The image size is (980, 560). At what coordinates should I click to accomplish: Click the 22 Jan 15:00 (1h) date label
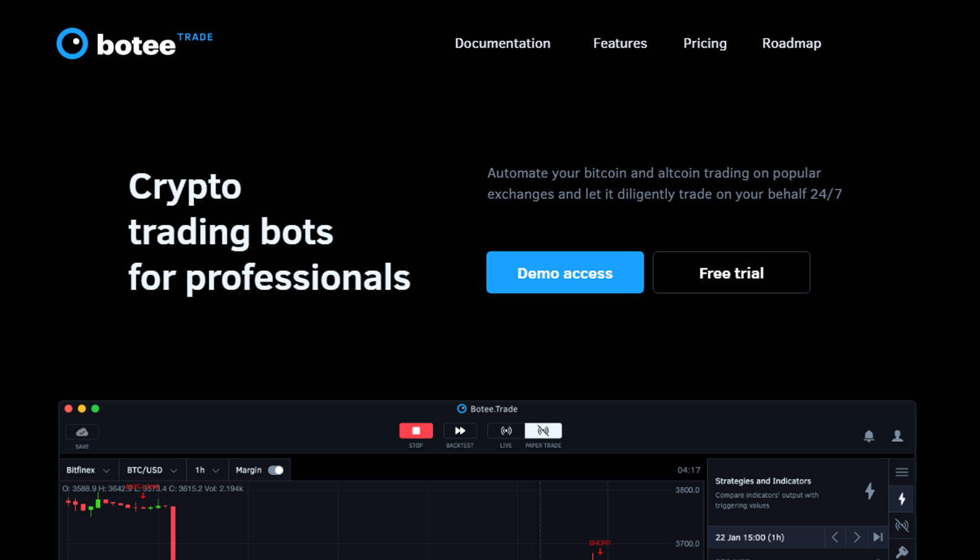click(750, 537)
